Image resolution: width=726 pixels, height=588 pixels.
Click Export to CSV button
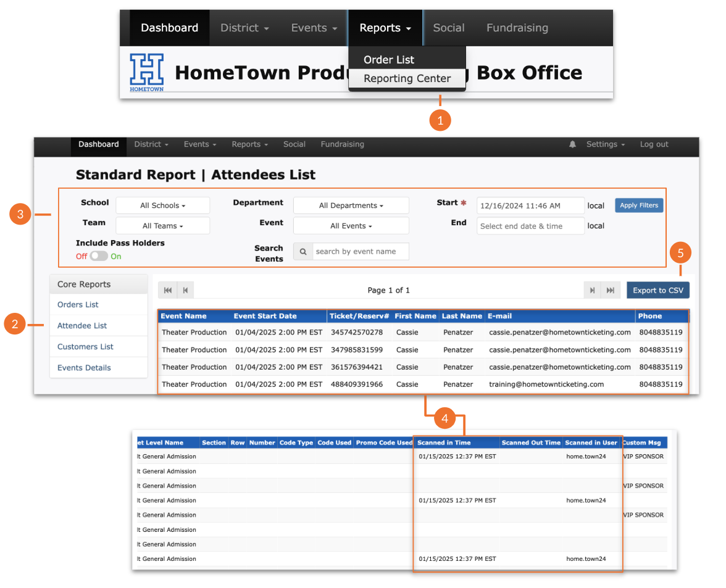click(x=658, y=291)
